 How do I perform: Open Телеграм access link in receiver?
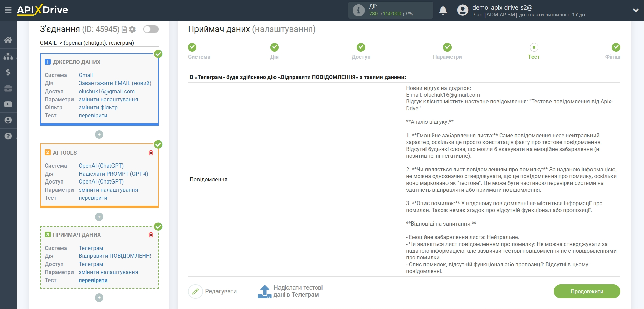point(91,264)
